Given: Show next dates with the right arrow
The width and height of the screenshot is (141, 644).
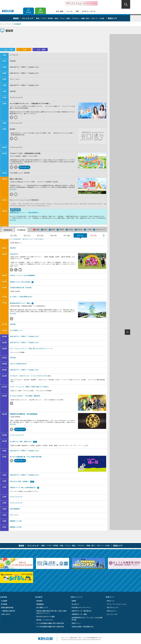Looking at the screenshot, I should [104, 236].
